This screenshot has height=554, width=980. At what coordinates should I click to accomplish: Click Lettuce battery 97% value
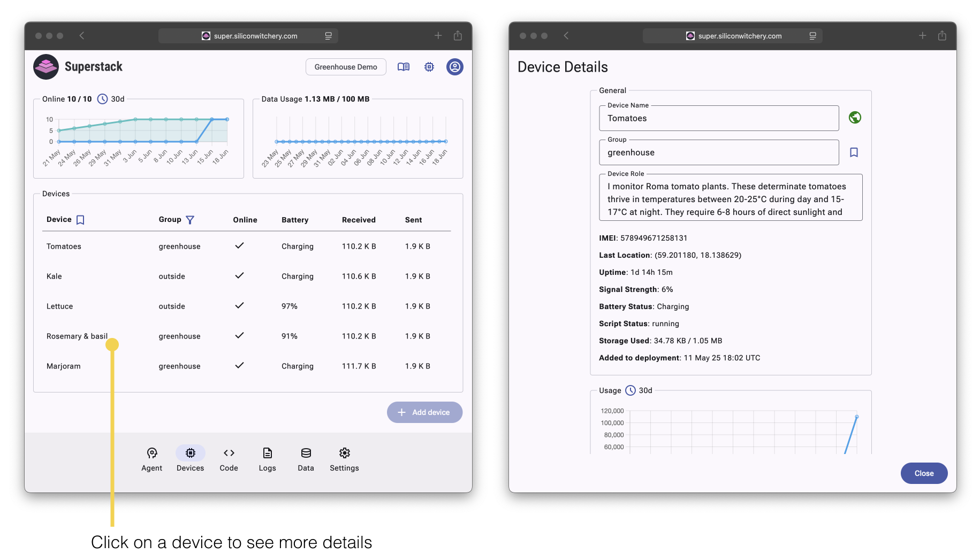[x=290, y=306]
